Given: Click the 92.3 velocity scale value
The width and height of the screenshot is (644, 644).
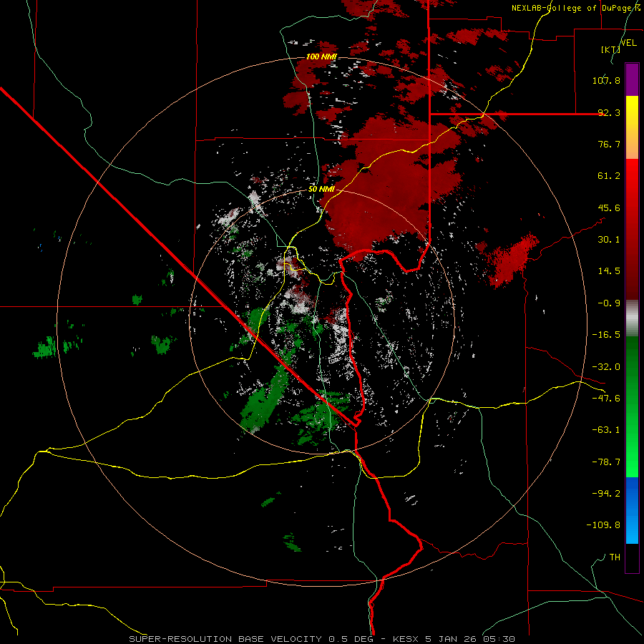Looking at the screenshot, I should pos(609,112).
